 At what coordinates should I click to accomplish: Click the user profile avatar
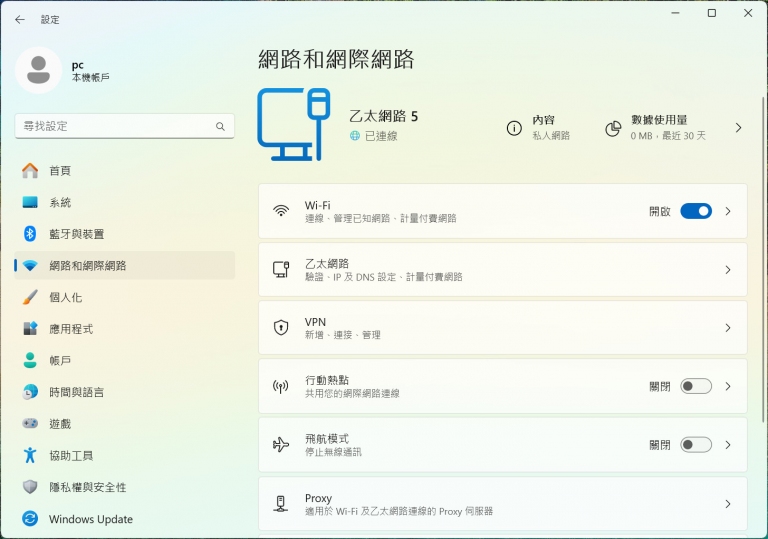coord(38,70)
